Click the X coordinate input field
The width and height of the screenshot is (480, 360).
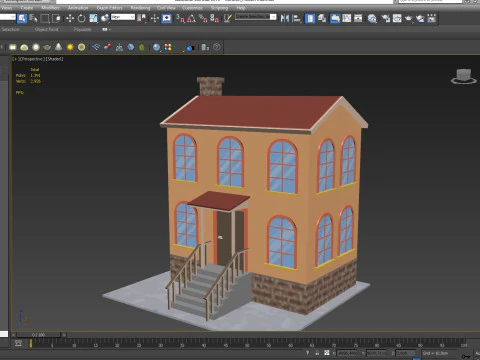(x=347, y=353)
